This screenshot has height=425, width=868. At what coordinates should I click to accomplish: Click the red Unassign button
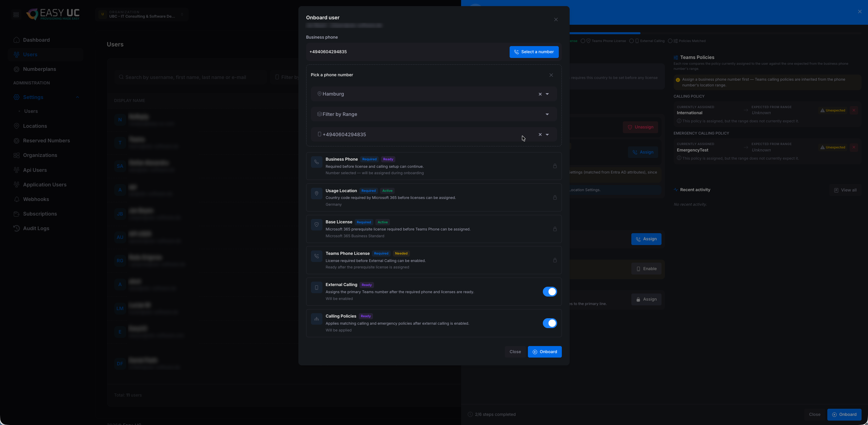640,127
